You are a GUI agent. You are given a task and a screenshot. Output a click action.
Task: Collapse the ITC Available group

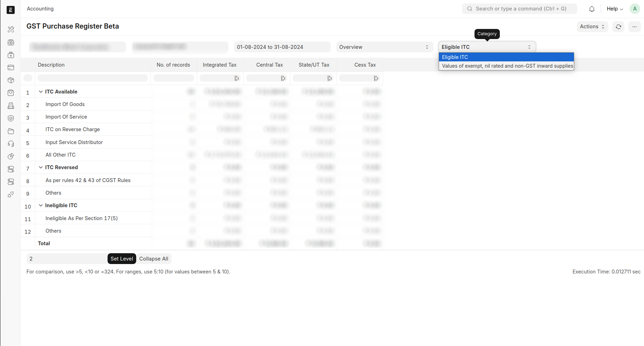(41, 92)
